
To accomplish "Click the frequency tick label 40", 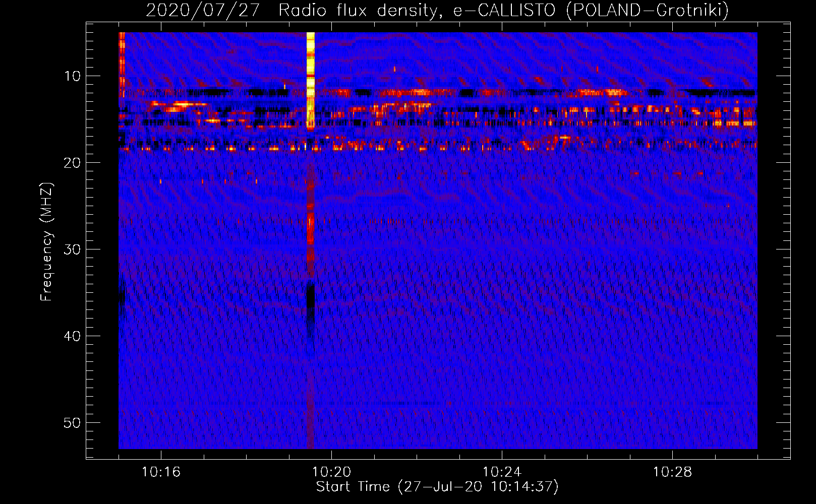I will (x=72, y=336).
